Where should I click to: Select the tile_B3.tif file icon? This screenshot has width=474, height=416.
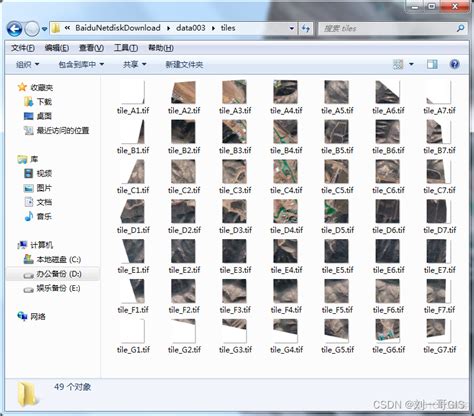click(235, 132)
